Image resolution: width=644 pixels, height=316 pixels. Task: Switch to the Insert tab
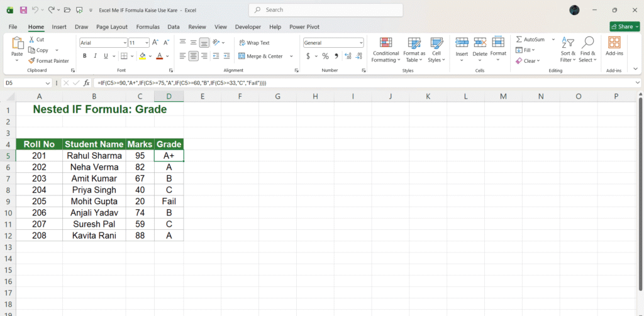pos(59,26)
